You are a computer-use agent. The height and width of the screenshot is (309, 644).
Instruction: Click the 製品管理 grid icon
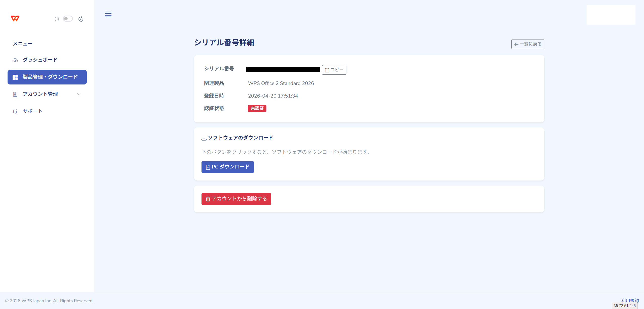[15, 77]
